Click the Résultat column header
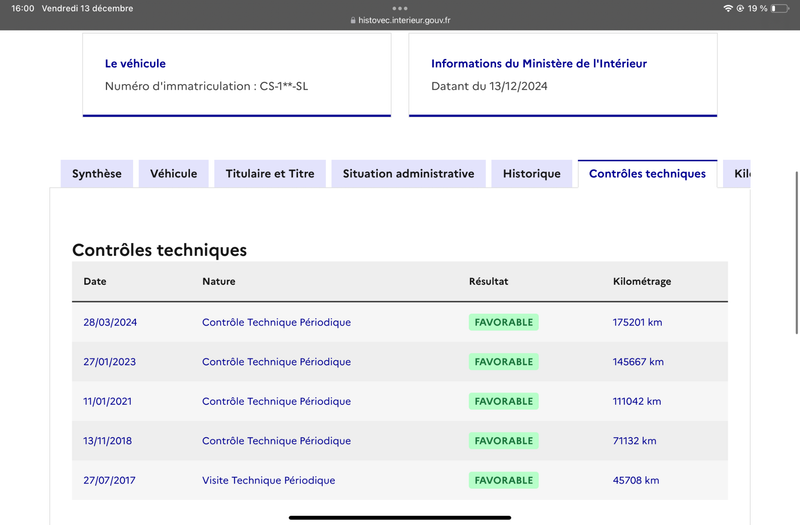 (x=488, y=282)
